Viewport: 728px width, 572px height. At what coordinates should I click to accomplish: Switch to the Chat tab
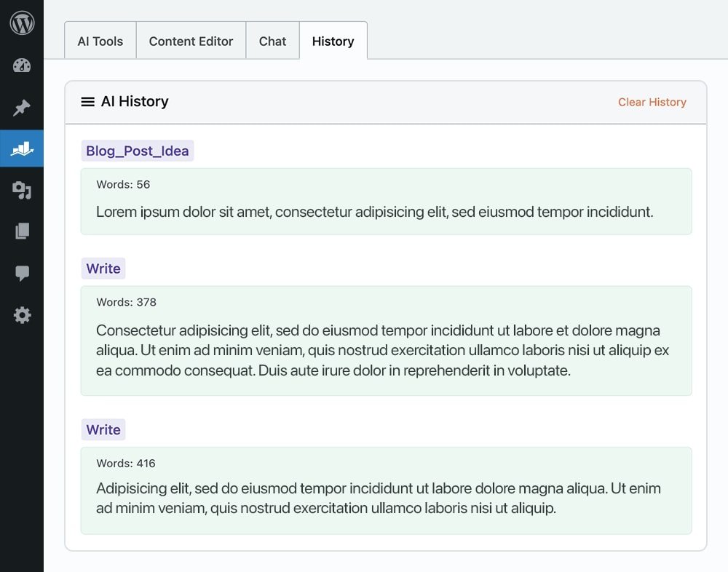pos(272,41)
